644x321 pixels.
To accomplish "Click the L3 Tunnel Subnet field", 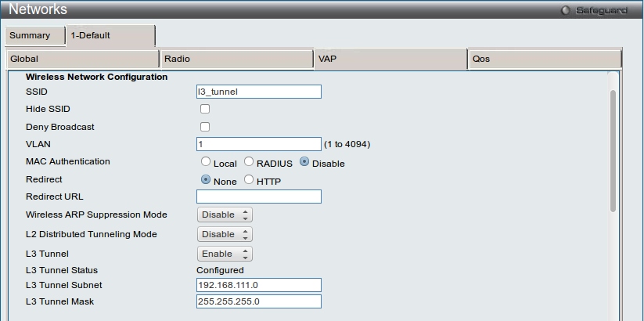I will click(x=259, y=285).
